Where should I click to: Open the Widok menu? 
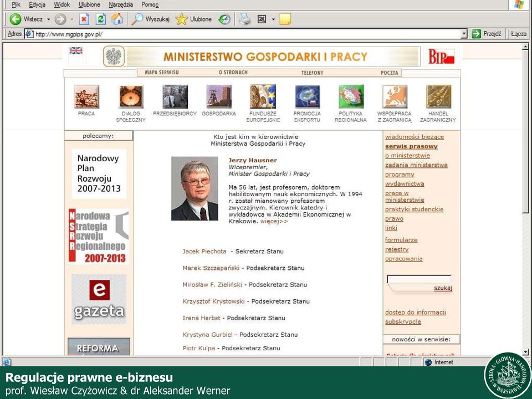point(62,4)
